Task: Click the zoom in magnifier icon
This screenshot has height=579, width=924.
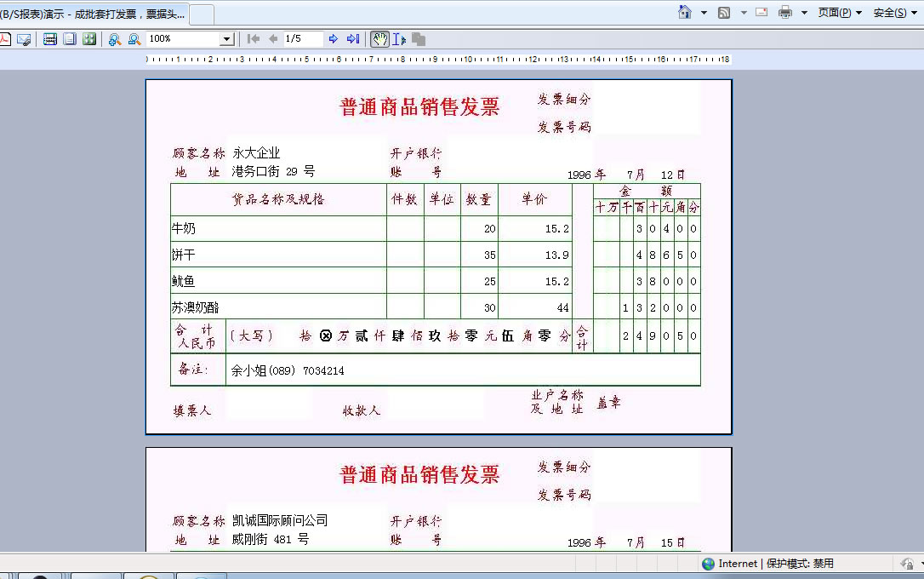Action: click(x=114, y=39)
